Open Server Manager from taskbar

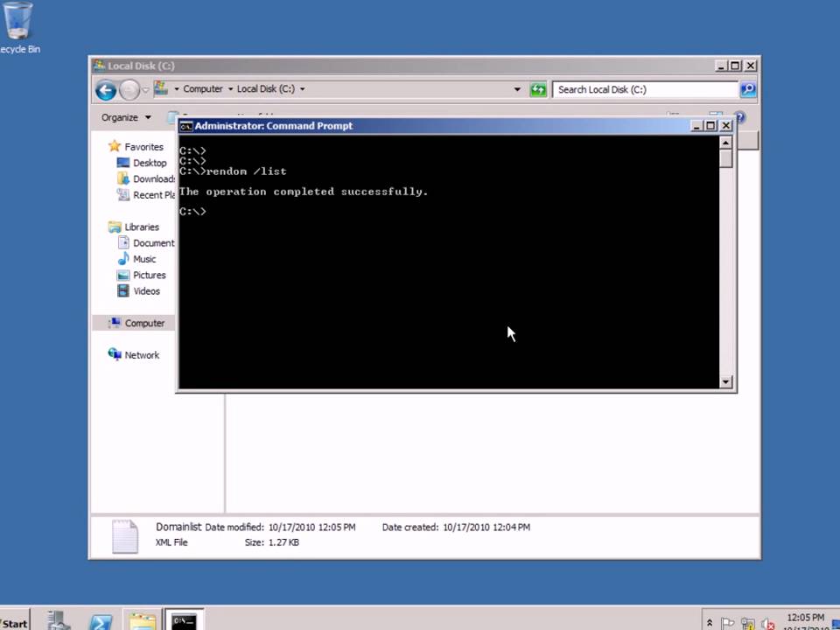(58, 621)
